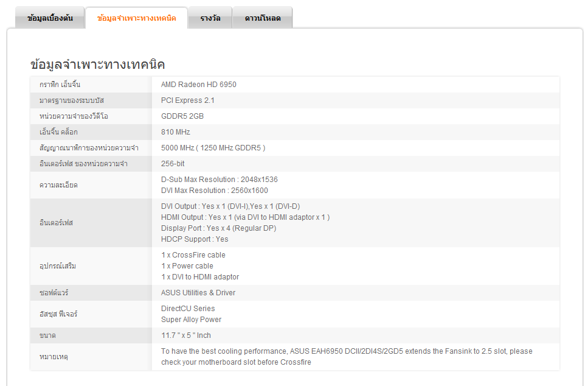
Task: Select the 810 MHz value
Action: tap(176, 132)
